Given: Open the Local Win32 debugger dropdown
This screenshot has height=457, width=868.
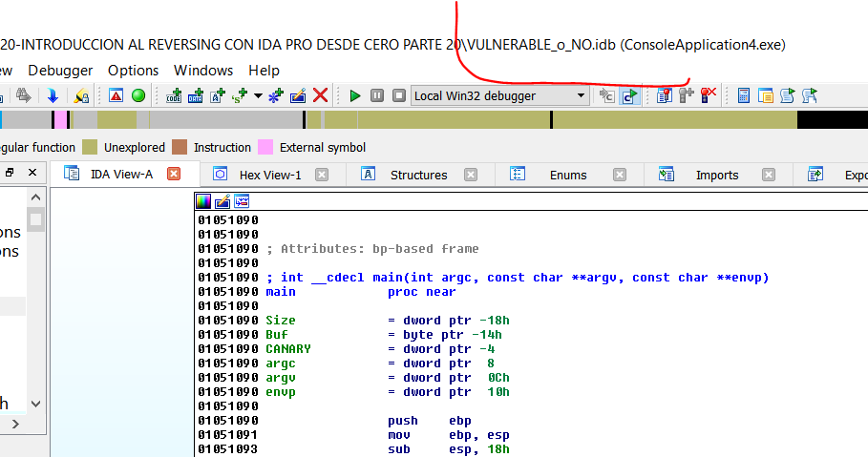Looking at the screenshot, I should [581, 95].
